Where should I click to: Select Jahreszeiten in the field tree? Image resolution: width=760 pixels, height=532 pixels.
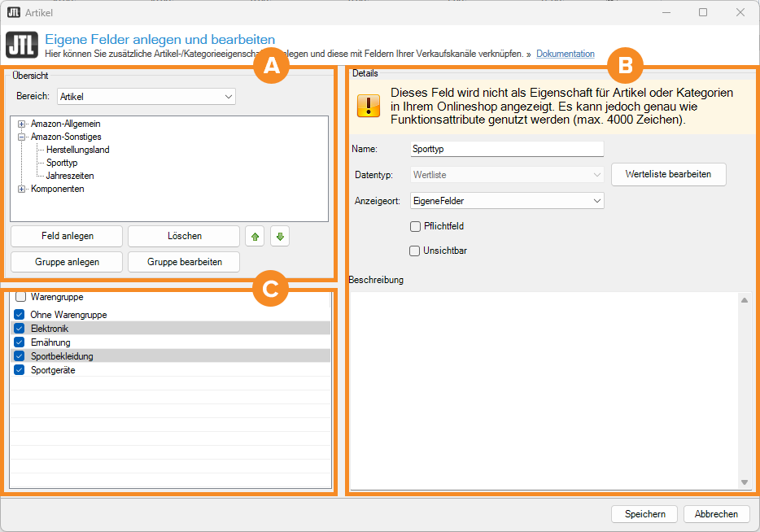[x=70, y=176]
